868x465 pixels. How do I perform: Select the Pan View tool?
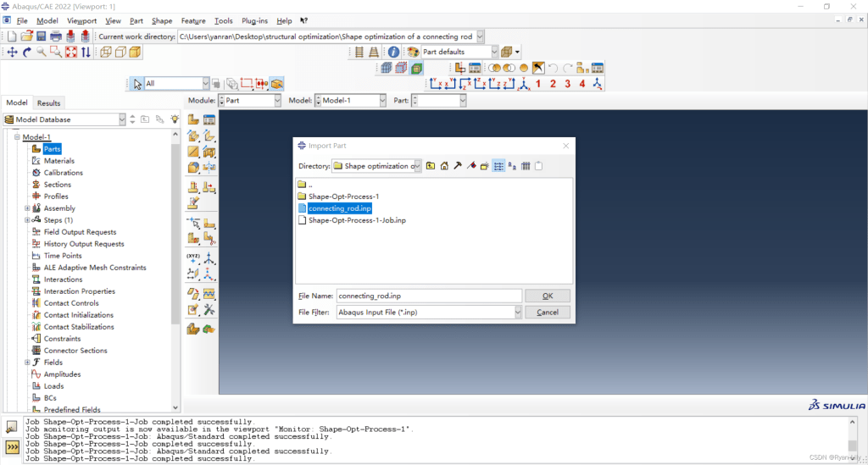tap(12, 52)
